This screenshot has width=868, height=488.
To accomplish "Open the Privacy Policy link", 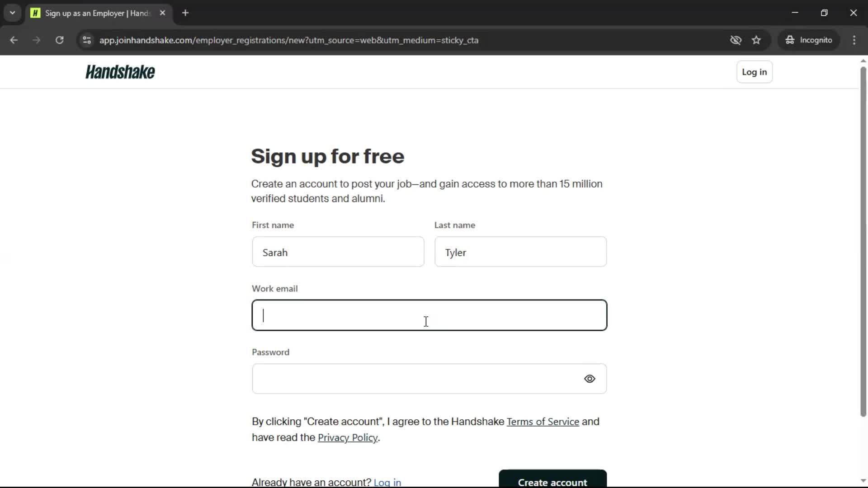I will [x=347, y=437].
